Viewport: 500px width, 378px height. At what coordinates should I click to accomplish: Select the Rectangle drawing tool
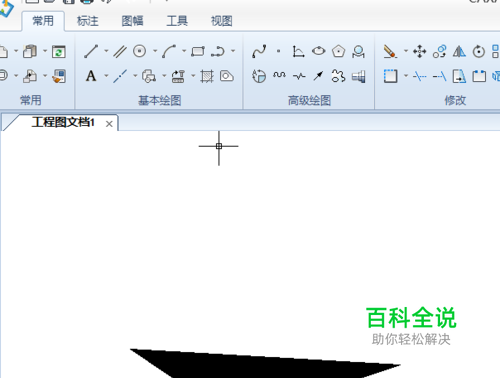198,51
